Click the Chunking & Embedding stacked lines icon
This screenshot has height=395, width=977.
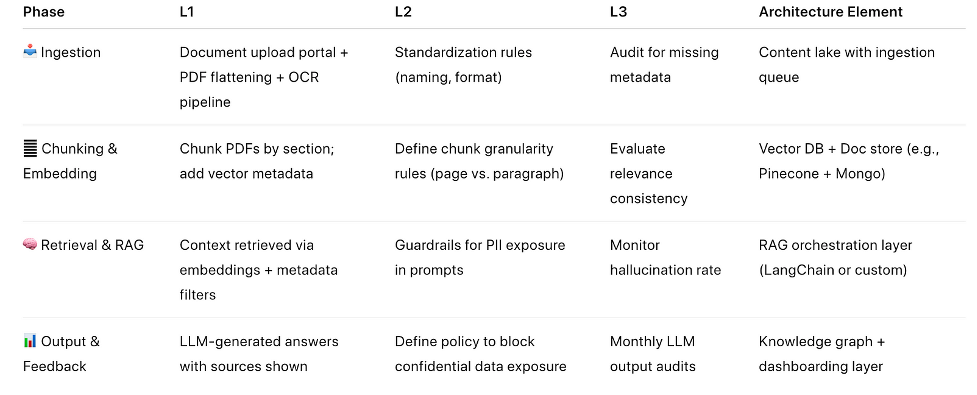click(30, 149)
